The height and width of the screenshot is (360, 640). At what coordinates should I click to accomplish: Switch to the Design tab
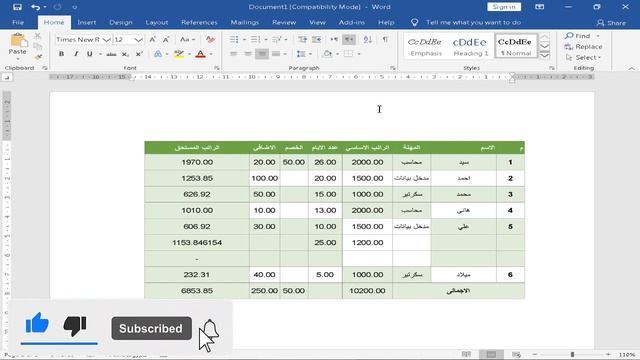click(121, 22)
